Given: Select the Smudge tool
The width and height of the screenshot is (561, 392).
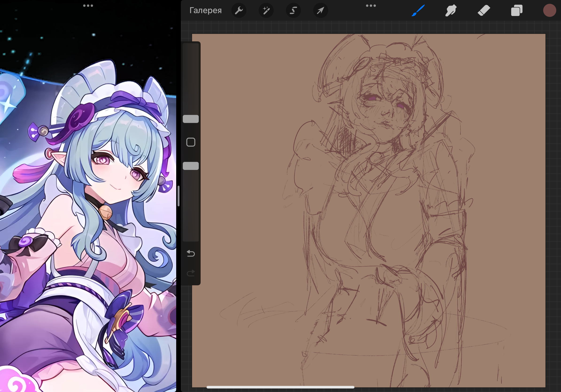Looking at the screenshot, I should point(451,11).
